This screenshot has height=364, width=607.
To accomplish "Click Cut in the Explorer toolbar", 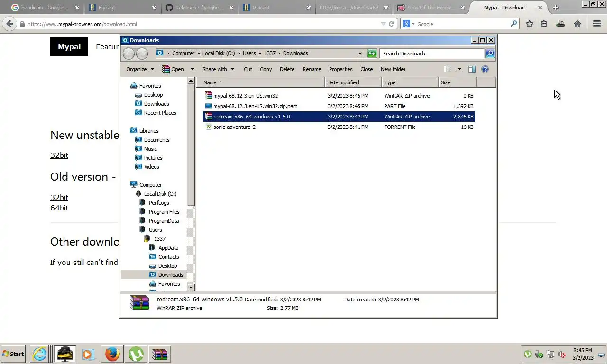I will point(248,69).
